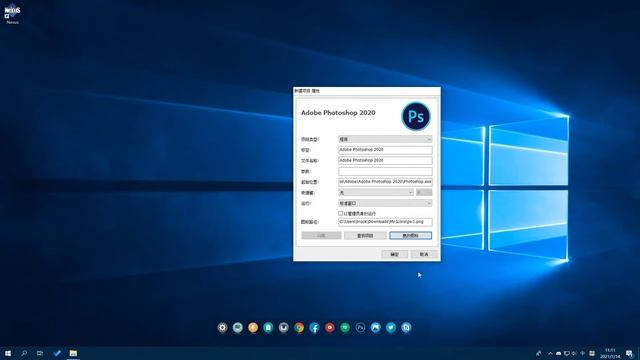Open Facebook from the dock

pyautogui.click(x=314, y=327)
